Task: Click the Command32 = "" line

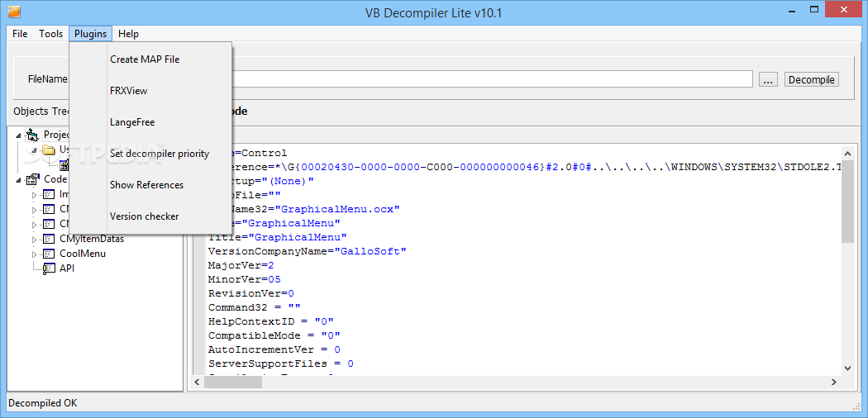Action: point(254,307)
